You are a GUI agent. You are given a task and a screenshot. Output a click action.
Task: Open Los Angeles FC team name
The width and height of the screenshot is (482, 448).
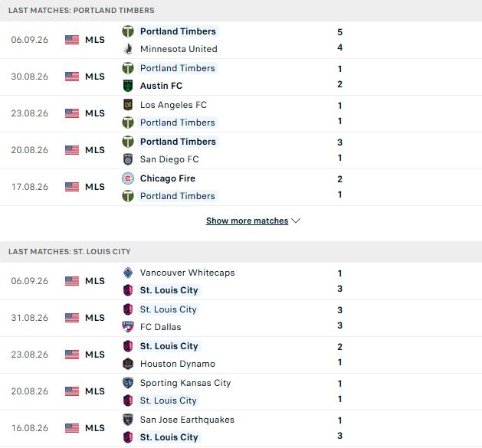pos(173,105)
